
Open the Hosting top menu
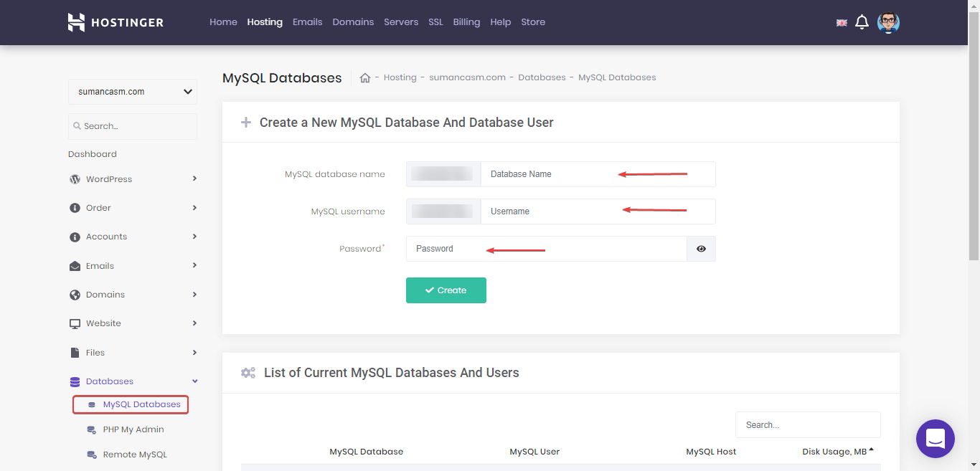[x=265, y=22]
